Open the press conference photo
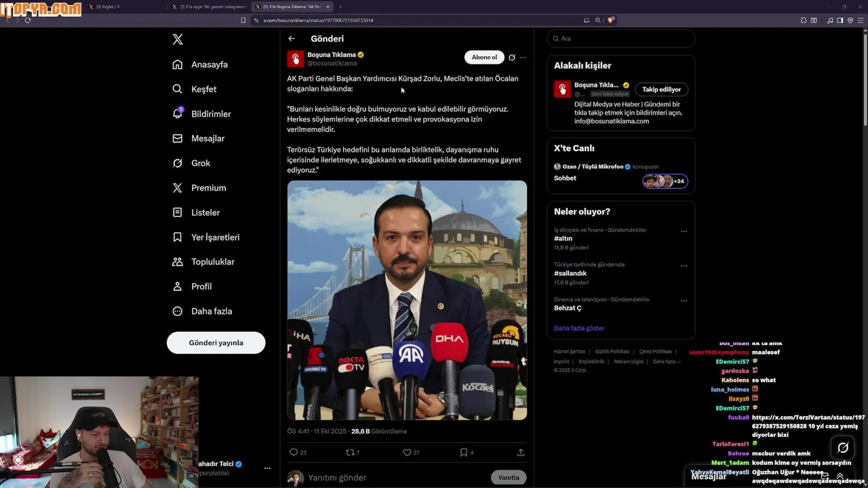 (x=407, y=300)
